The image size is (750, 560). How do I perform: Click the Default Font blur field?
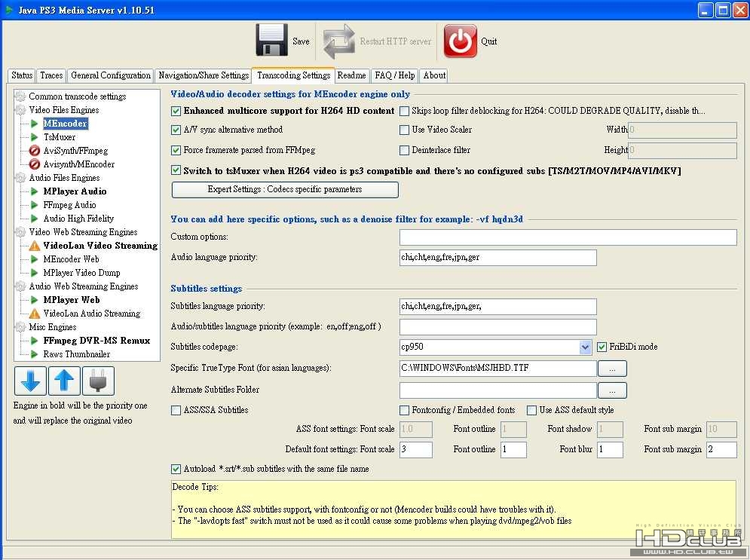click(x=610, y=449)
